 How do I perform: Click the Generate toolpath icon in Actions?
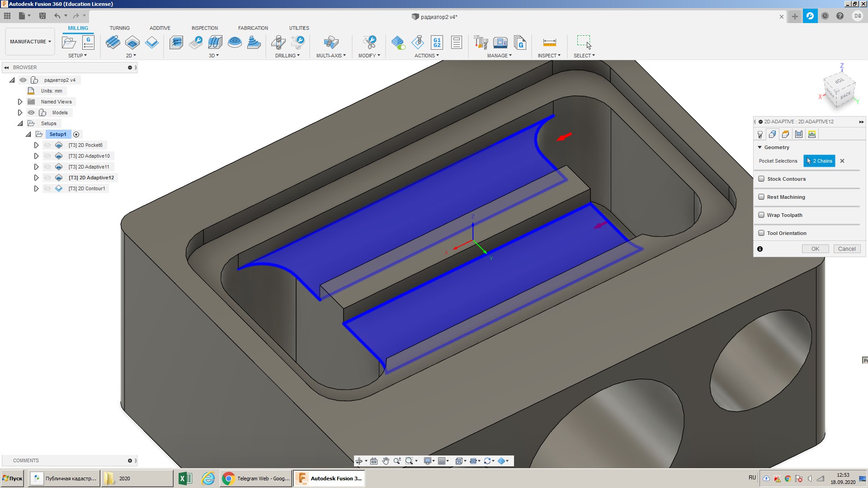point(398,42)
